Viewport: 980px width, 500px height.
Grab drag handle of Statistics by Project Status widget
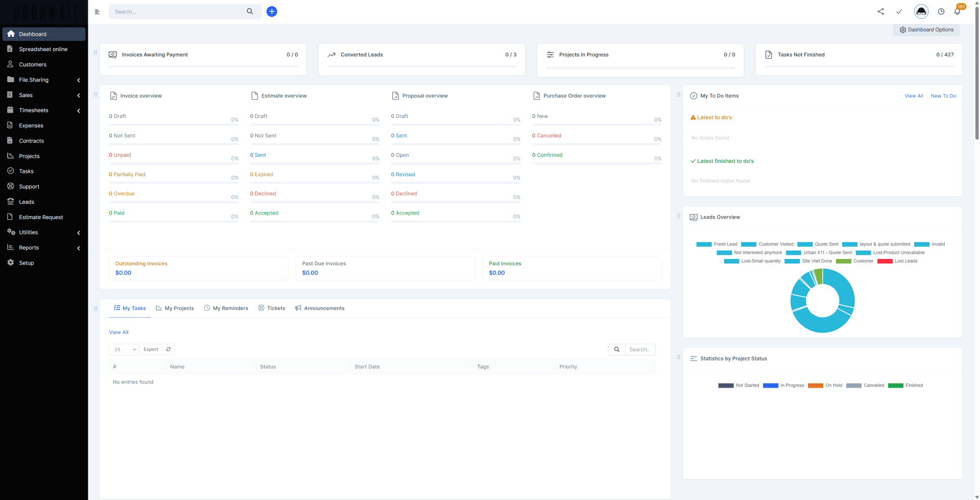pos(678,357)
